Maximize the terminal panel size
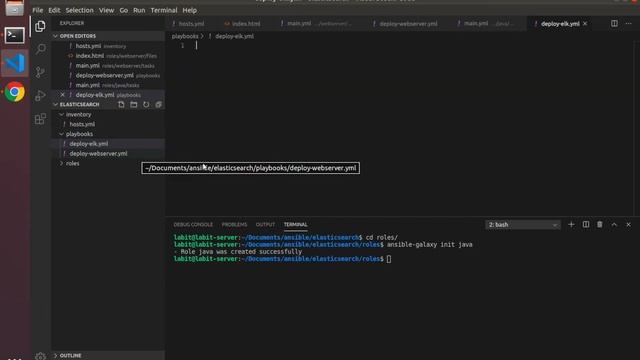This screenshot has width=640, height=360. [614, 224]
